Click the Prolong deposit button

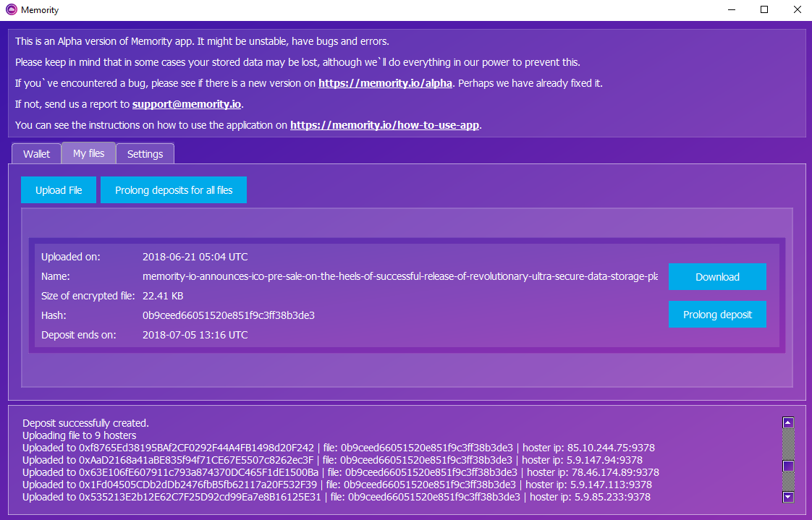(717, 314)
